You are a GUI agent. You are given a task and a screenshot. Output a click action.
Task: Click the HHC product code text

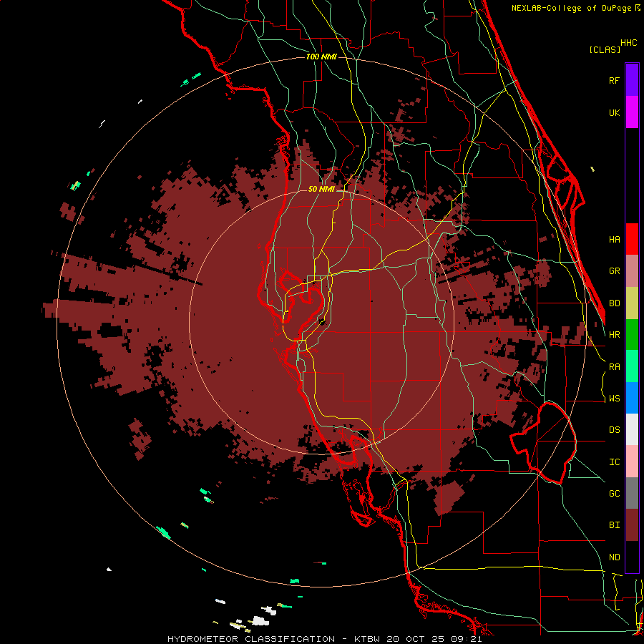pyautogui.click(x=629, y=43)
